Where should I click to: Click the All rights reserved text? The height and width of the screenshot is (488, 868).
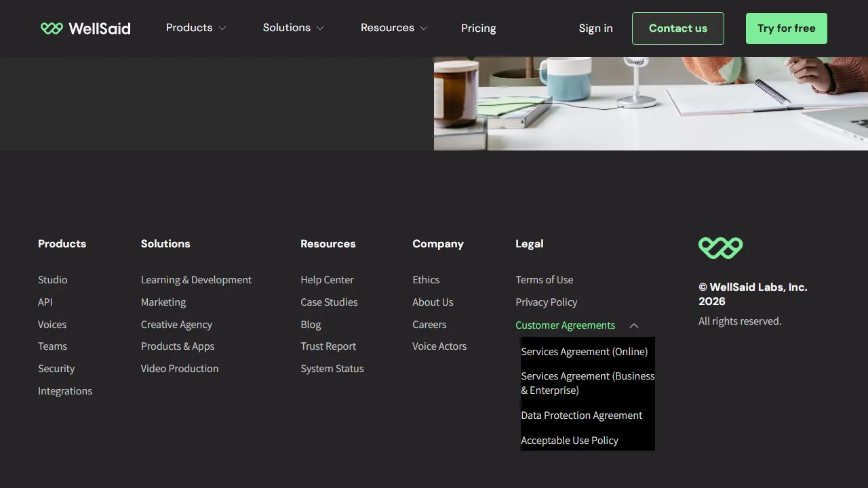[740, 321]
